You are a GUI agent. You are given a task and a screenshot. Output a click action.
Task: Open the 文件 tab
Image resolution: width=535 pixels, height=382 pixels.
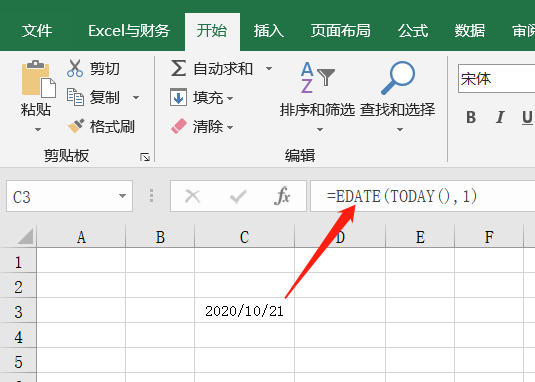[37, 31]
